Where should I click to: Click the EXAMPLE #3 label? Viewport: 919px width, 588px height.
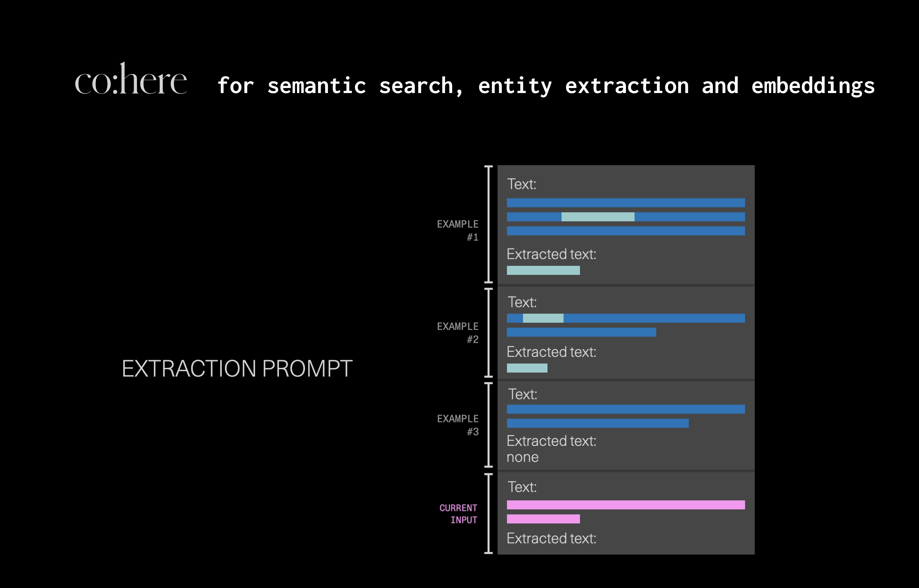coord(458,425)
